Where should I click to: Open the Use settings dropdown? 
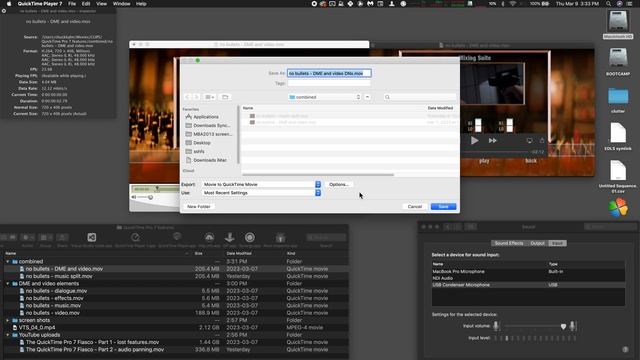point(261,193)
